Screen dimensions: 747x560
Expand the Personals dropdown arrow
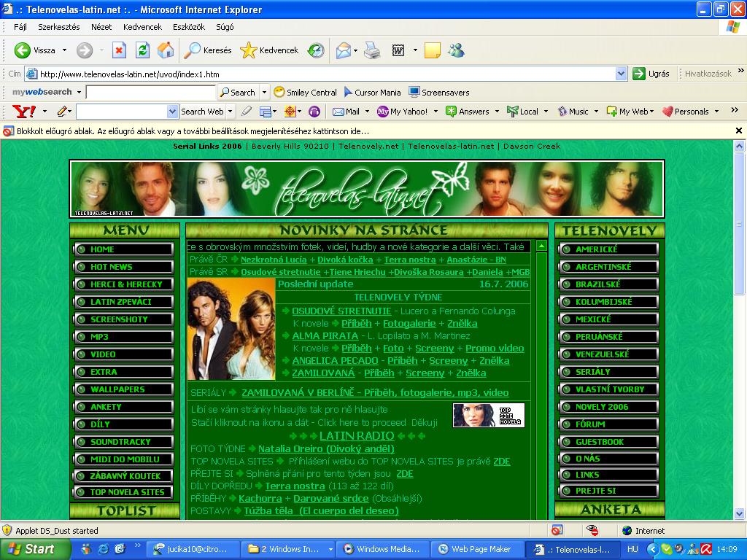coord(716,112)
